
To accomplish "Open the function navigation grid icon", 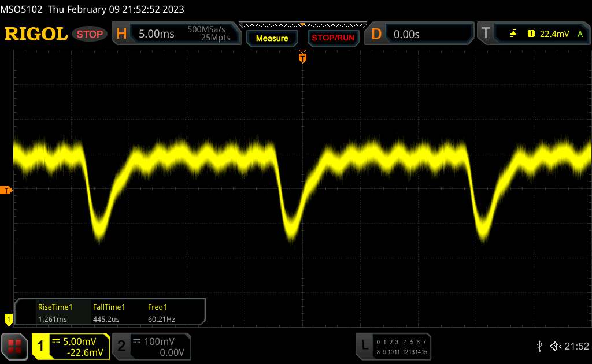I will pos(15,346).
